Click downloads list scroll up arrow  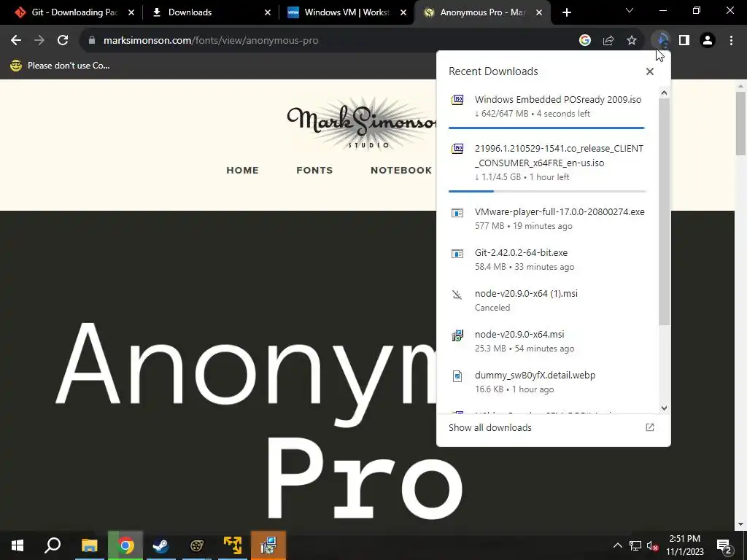(664, 93)
